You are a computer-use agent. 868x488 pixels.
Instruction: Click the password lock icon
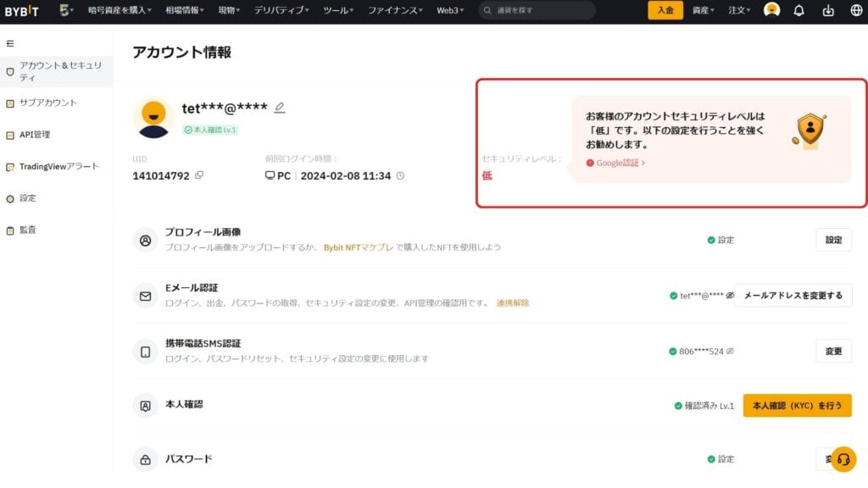tap(145, 460)
